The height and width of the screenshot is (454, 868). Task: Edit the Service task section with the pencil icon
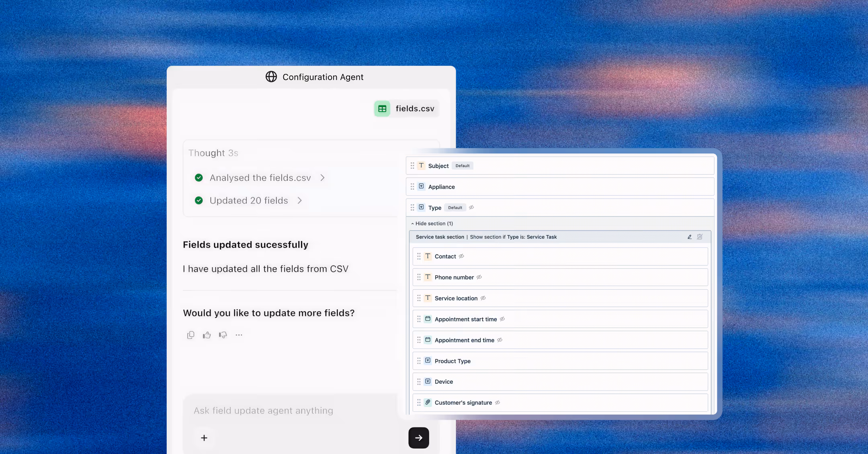(x=690, y=237)
